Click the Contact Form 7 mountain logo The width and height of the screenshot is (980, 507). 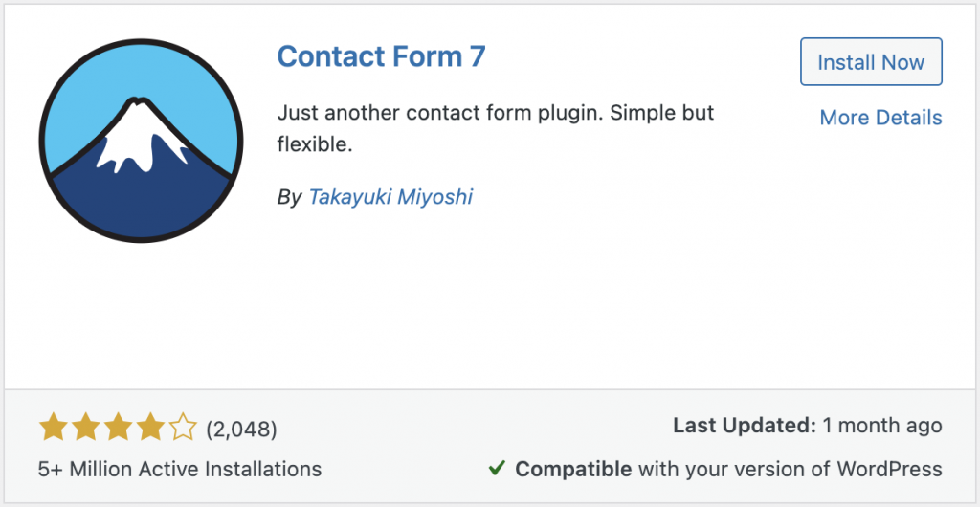[x=141, y=141]
